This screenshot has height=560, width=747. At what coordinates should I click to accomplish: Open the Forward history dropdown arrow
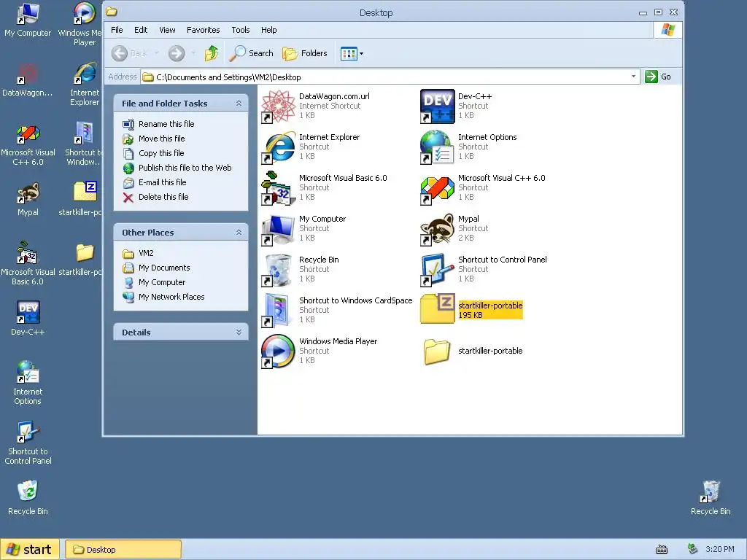pyautogui.click(x=193, y=53)
